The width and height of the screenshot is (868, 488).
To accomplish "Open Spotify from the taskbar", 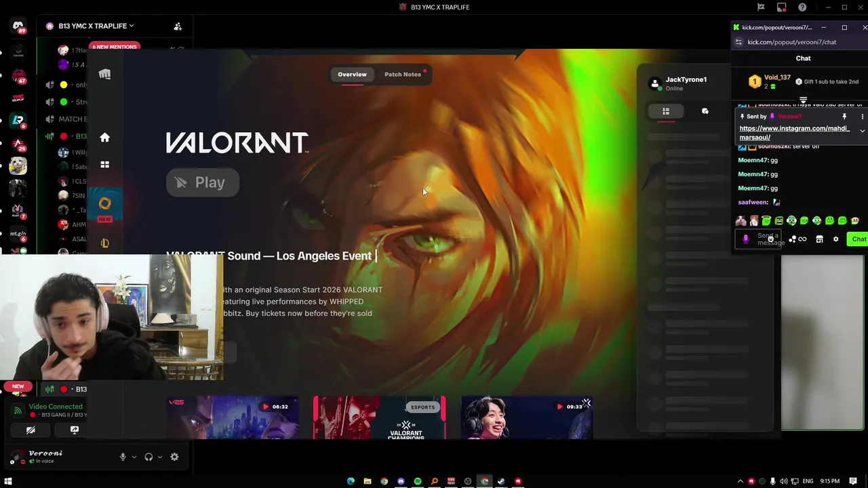I will point(418,481).
